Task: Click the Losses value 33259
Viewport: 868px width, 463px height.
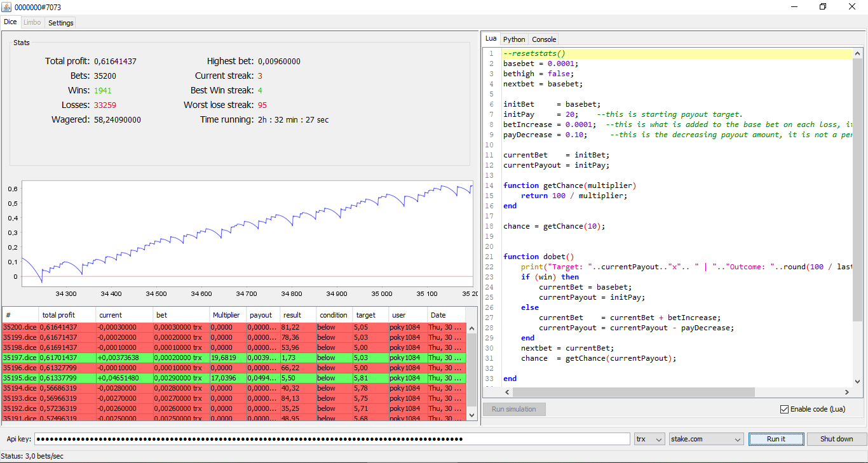Action: 105,105
